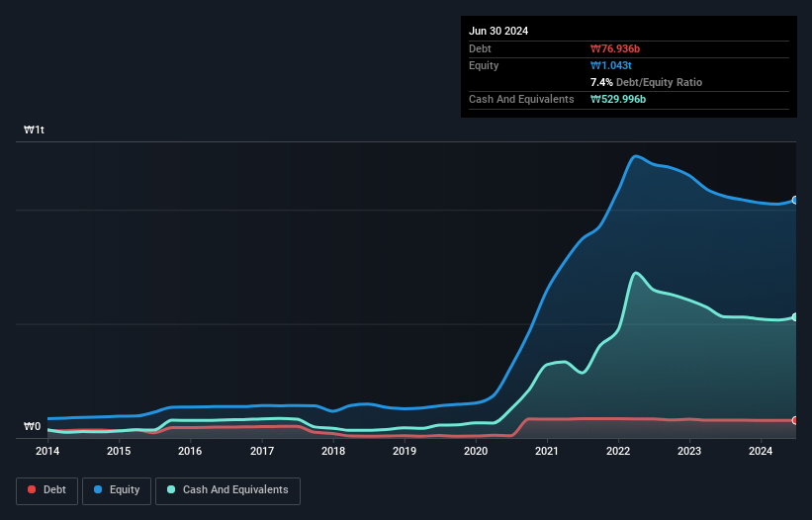
Task: Select the 2020 x-axis label
Action: click(x=476, y=451)
